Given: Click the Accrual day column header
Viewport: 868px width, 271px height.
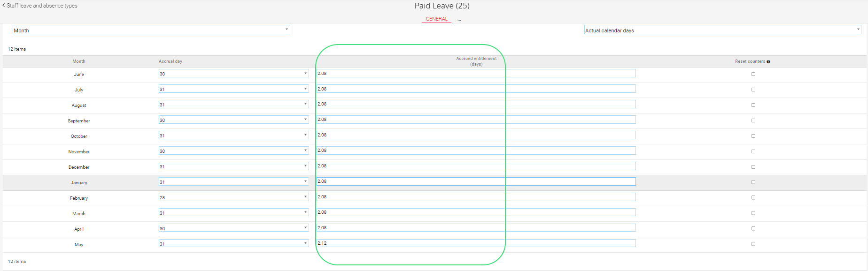Looking at the screenshot, I should [x=170, y=61].
